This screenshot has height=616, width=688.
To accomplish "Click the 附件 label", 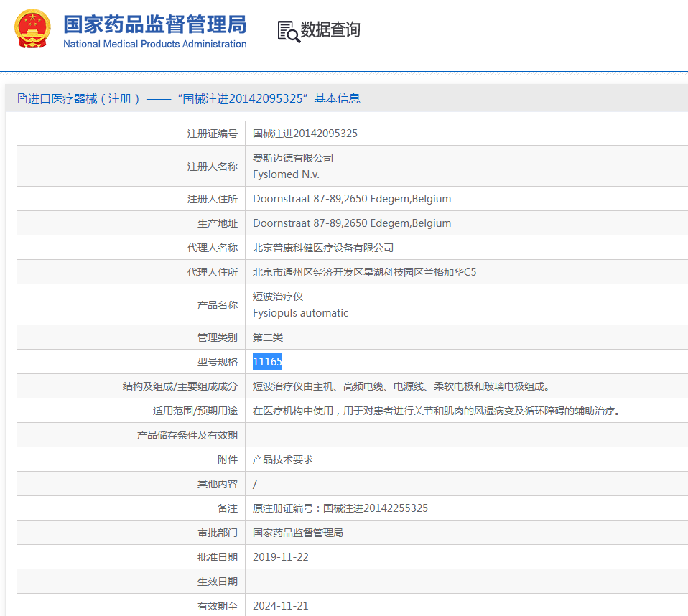I will coord(227,459).
